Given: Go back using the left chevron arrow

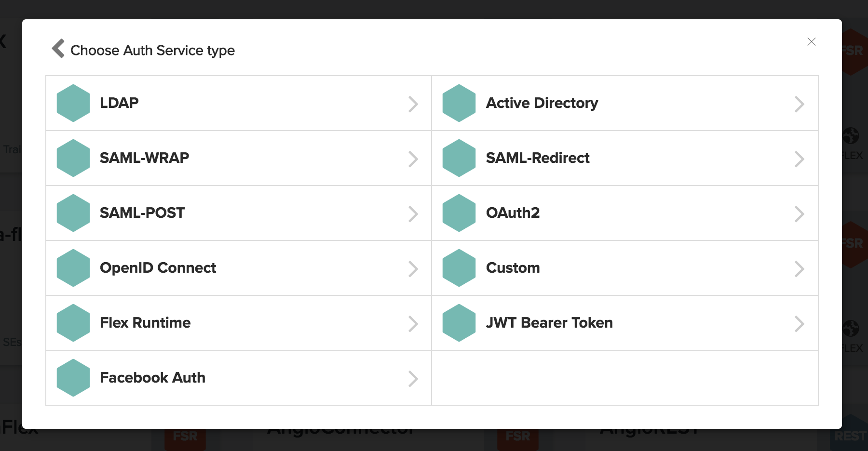Looking at the screenshot, I should coord(58,49).
